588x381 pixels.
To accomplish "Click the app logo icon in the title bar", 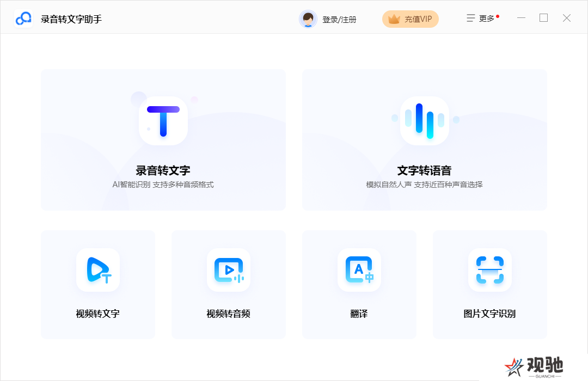I will tap(23, 19).
